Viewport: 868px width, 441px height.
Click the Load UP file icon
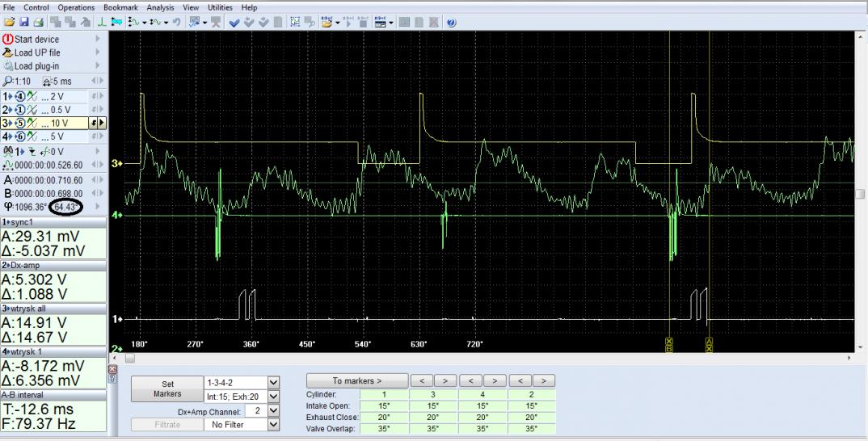[x=8, y=52]
